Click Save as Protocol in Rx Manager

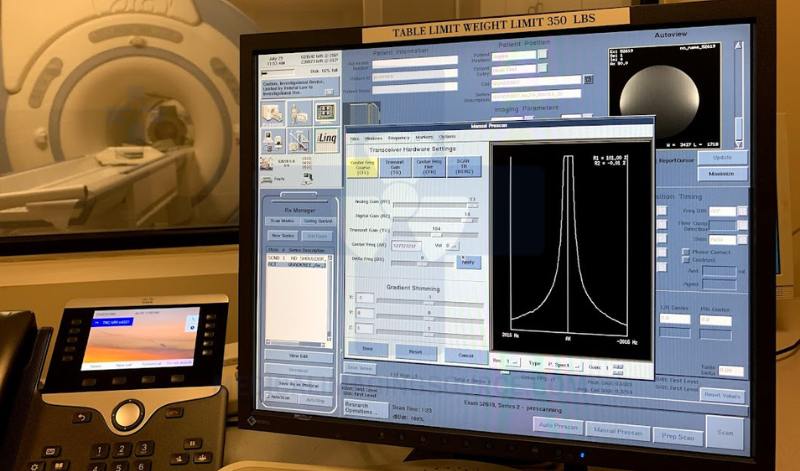(x=298, y=385)
